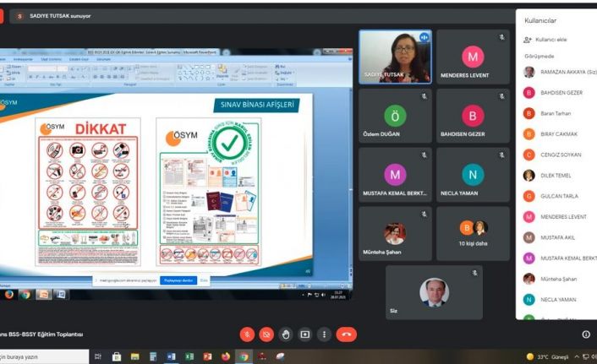Image resolution: width=597 pixels, height=364 pixels.
Task: Open Task View in Windows taskbar
Action: (x=98, y=356)
